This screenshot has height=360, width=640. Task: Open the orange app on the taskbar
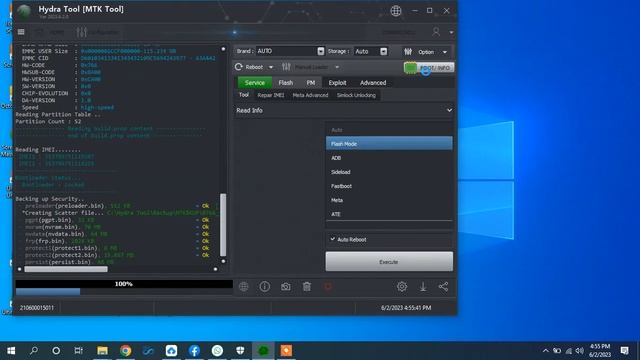coord(286,351)
